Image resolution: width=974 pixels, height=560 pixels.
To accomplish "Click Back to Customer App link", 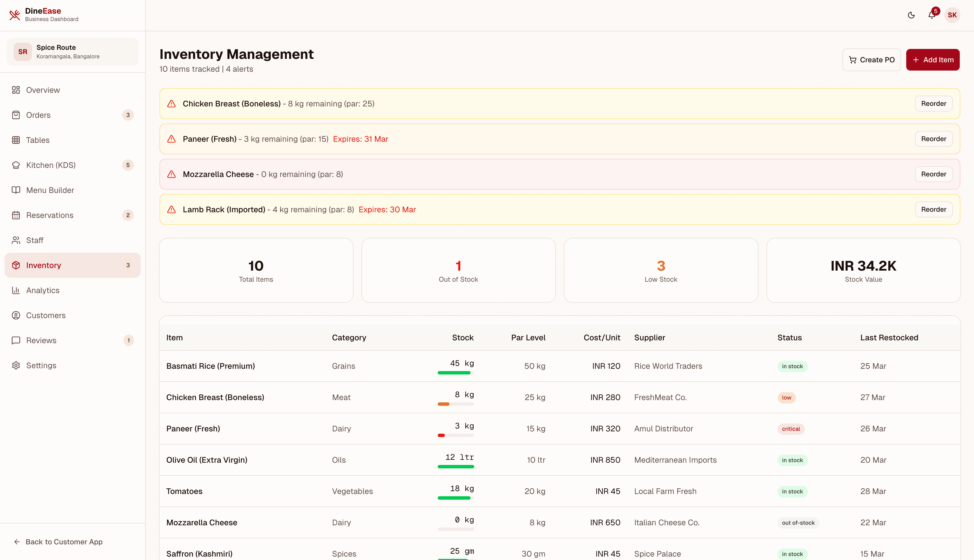I will [58, 542].
